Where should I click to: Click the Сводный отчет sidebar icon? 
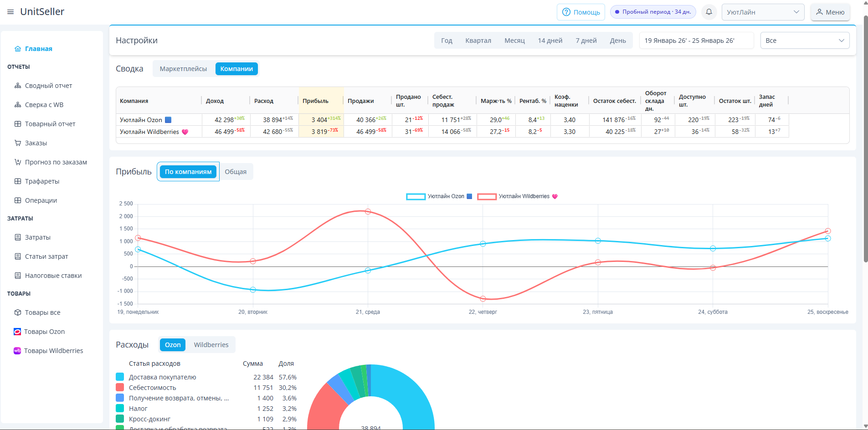coord(18,86)
